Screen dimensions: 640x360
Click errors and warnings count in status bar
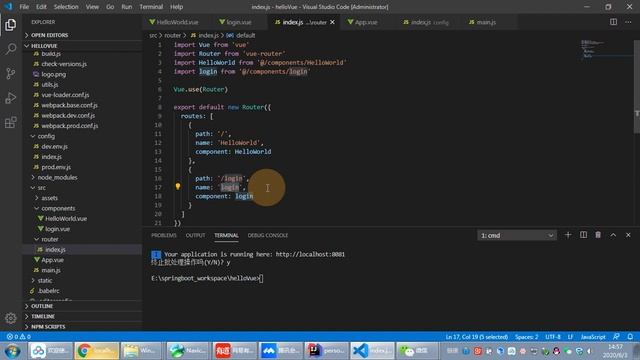point(18,337)
